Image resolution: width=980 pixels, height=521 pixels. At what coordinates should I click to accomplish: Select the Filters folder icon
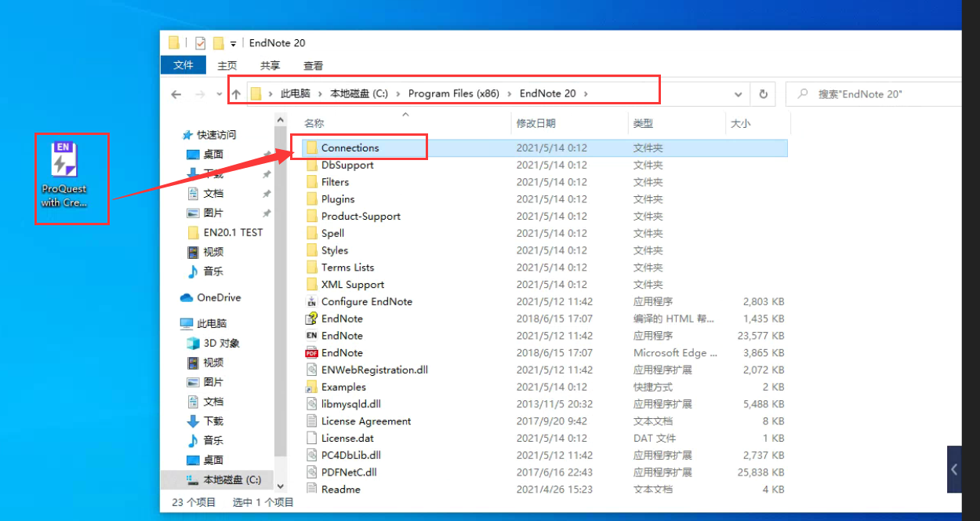click(311, 182)
